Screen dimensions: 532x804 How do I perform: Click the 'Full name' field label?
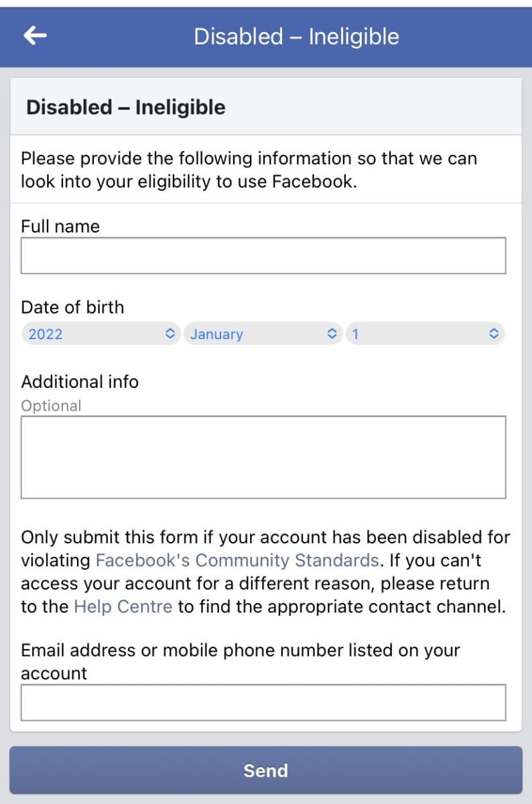[60, 226]
